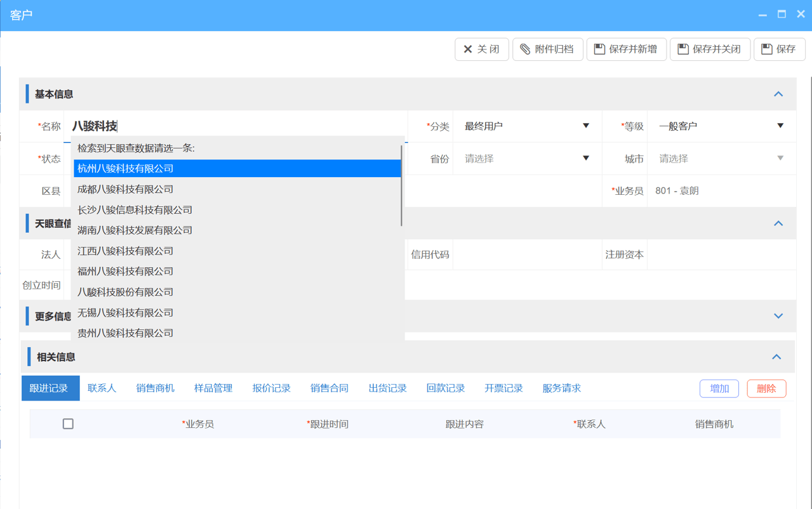
Task: Collapse the 基本信息 section
Action: tap(778, 94)
